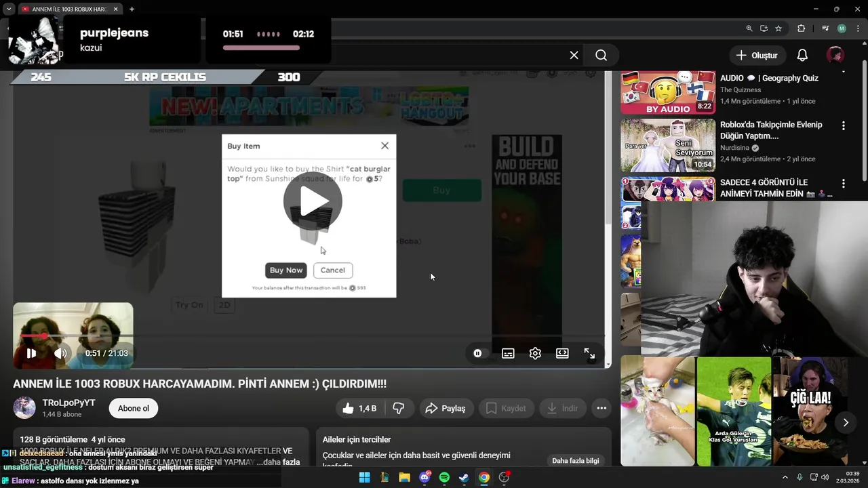This screenshot has width=868, height=488.
Task: Click the İndir download button
Action: pyautogui.click(x=562, y=408)
